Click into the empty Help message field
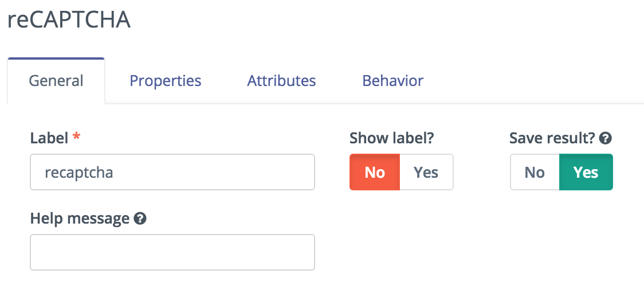 click(x=172, y=252)
